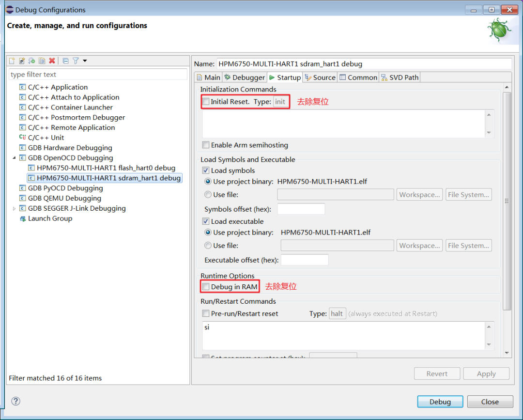Click the GDB PyOCD Debugging icon
This screenshot has width=523, height=420.
[x=22, y=188]
